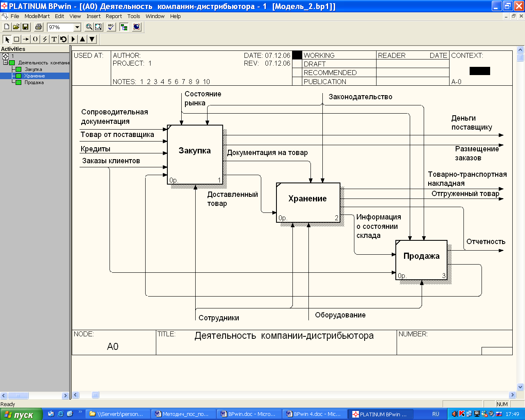The height and width of the screenshot is (420, 525).
Task: Select the Squiggle tool
Action: (35, 39)
